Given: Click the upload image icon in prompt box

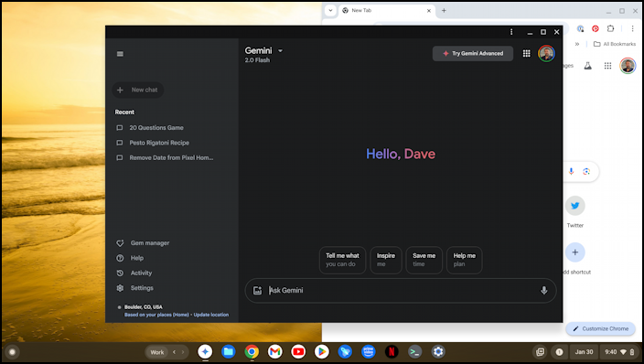Looking at the screenshot, I should tap(257, 291).
